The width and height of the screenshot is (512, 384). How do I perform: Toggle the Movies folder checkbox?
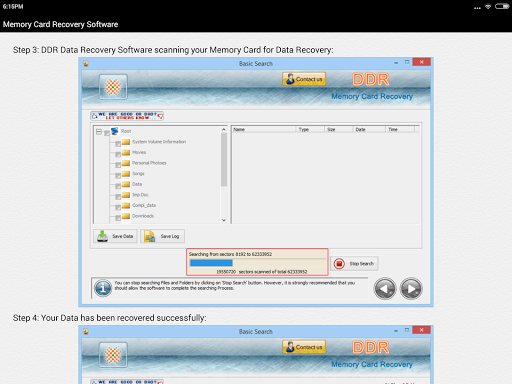click(x=118, y=154)
